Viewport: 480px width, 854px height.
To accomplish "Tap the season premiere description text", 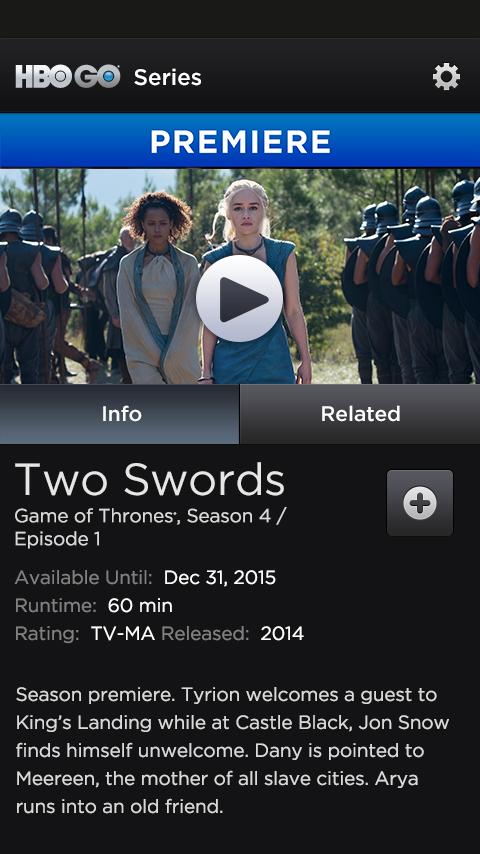I will pyautogui.click(x=233, y=751).
